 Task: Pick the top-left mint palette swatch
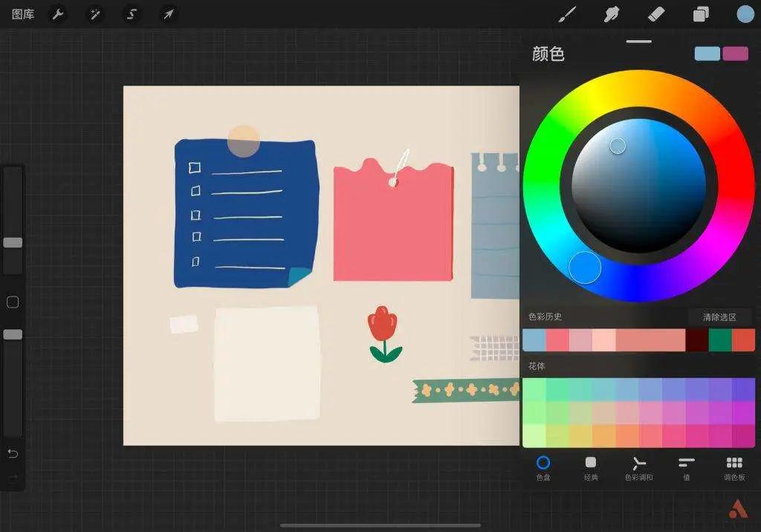point(534,390)
